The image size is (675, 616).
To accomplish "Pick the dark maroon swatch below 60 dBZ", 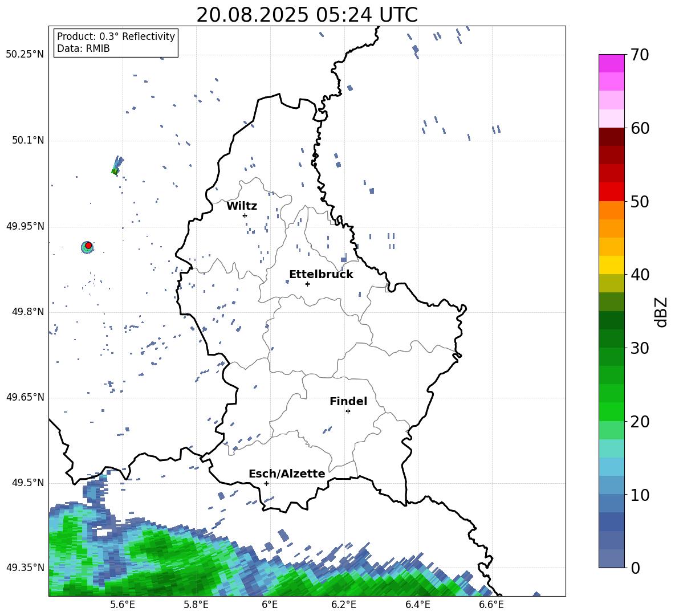I will pyautogui.click(x=611, y=137).
